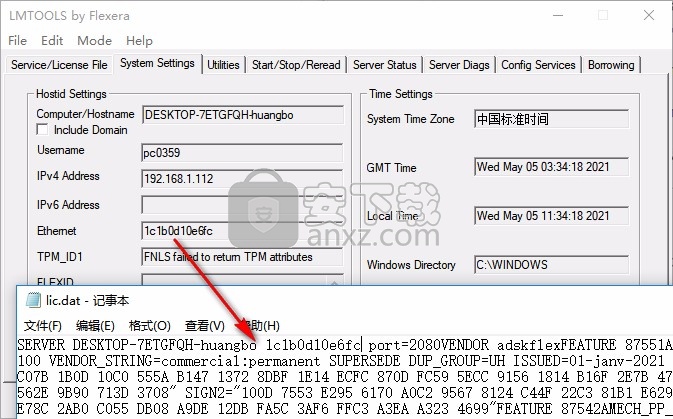Click the Windows Directory field
This screenshot has height=419, width=673.
coord(552,265)
